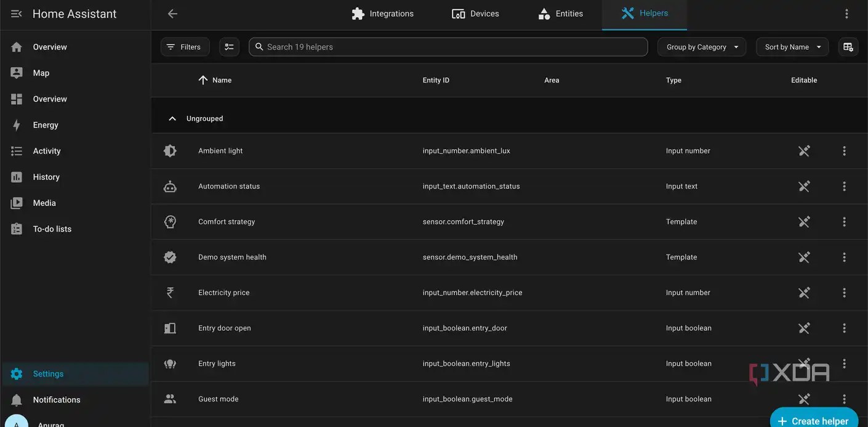Screen dimensions: 868x427
Task: Open the three-dot menu for Ambient light row
Action: (844, 151)
